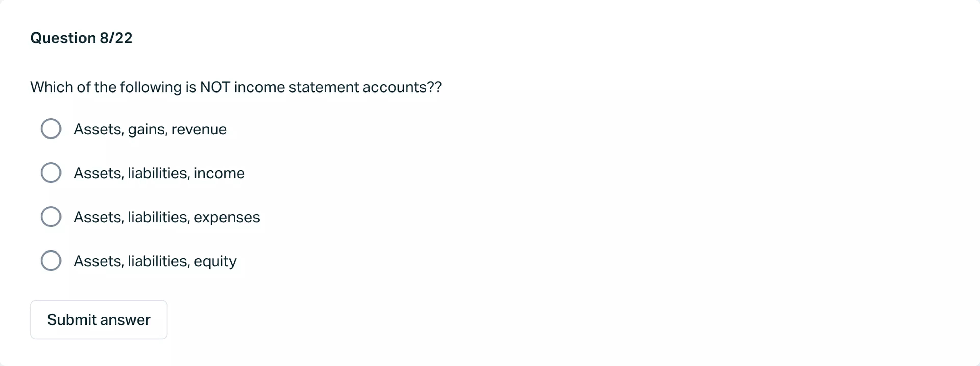Viewport: 980px width, 366px height.
Task: Click the "Assets, gains, revenue" option label
Action: pos(150,130)
